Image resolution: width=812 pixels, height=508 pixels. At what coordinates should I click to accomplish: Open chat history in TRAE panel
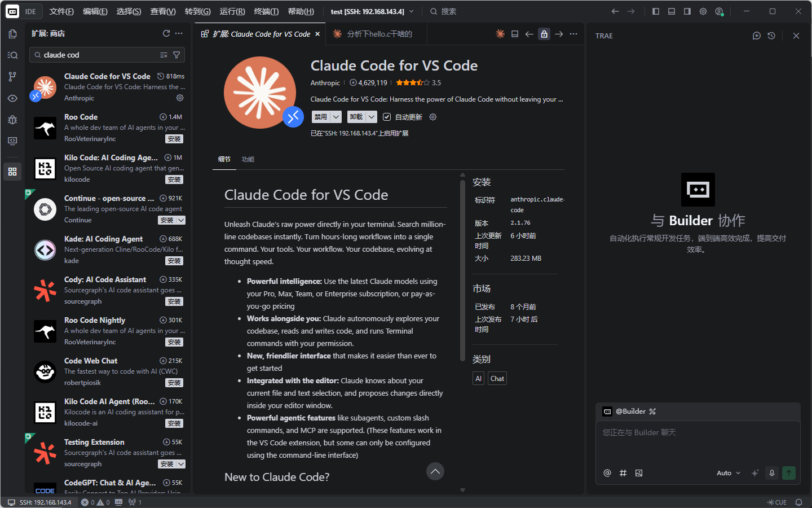point(771,36)
